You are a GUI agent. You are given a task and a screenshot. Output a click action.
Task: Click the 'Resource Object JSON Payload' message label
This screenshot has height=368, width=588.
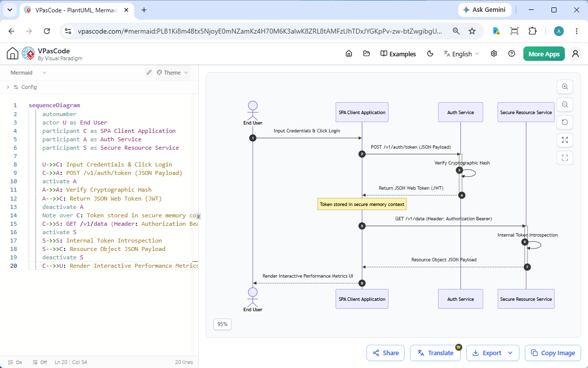click(x=443, y=259)
